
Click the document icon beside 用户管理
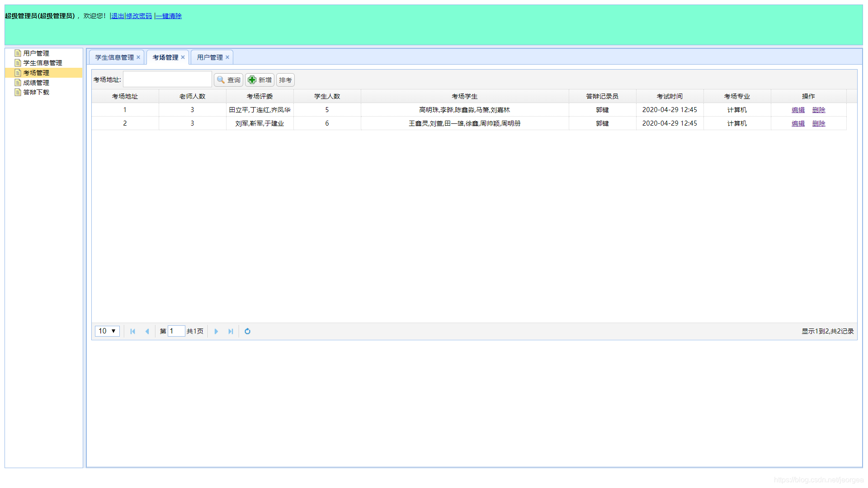pyautogui.click(x=18, y=53)
